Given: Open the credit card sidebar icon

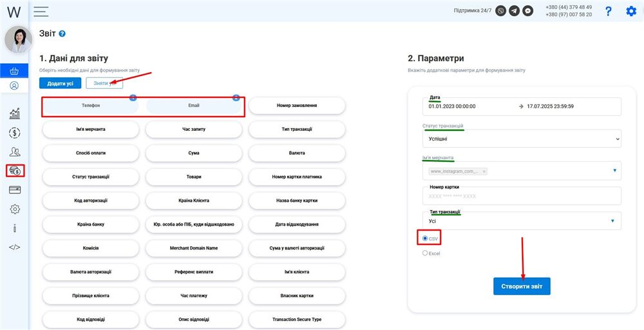Looking at the screenshot, I should (x=14, y=190).
